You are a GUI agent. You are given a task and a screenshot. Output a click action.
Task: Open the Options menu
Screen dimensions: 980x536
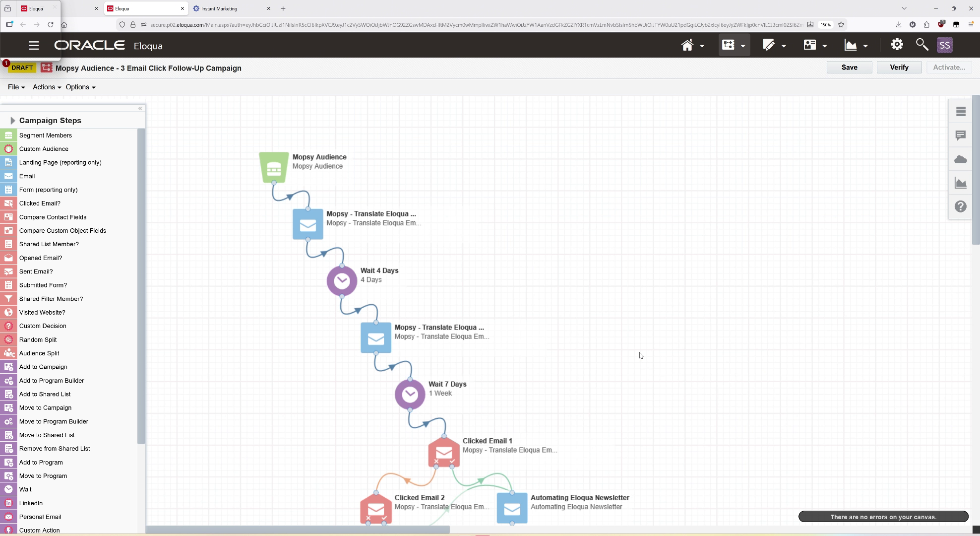(x=80, y=87)
